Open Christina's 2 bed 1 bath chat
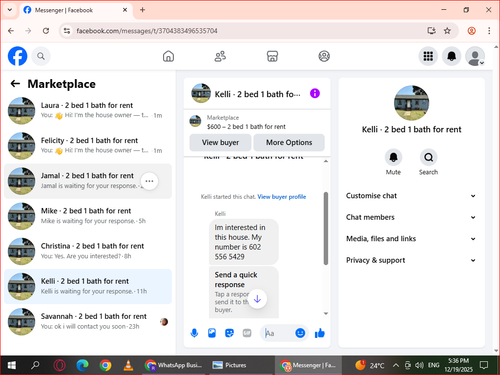The width and height of the screenshot is (500, 375). (x=88, y=251)
